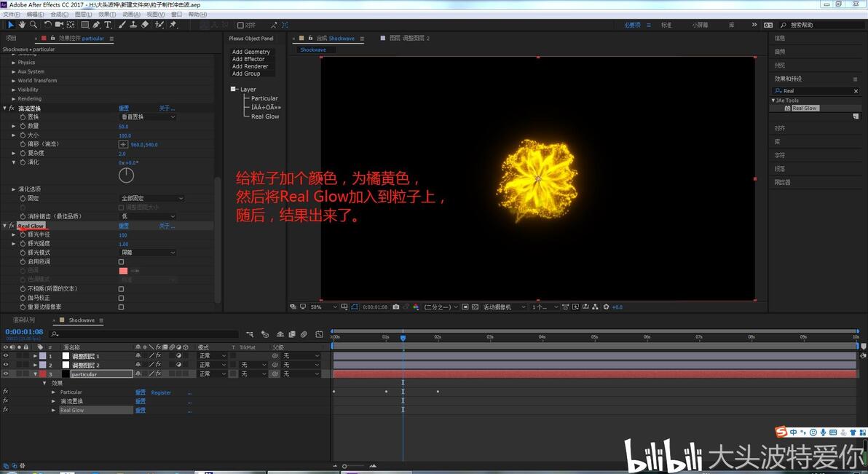Image resolution: width=868 pixels, height=474 pixels.
Task: Select the Zoom magnifier tool
Action: pos(33,25)
